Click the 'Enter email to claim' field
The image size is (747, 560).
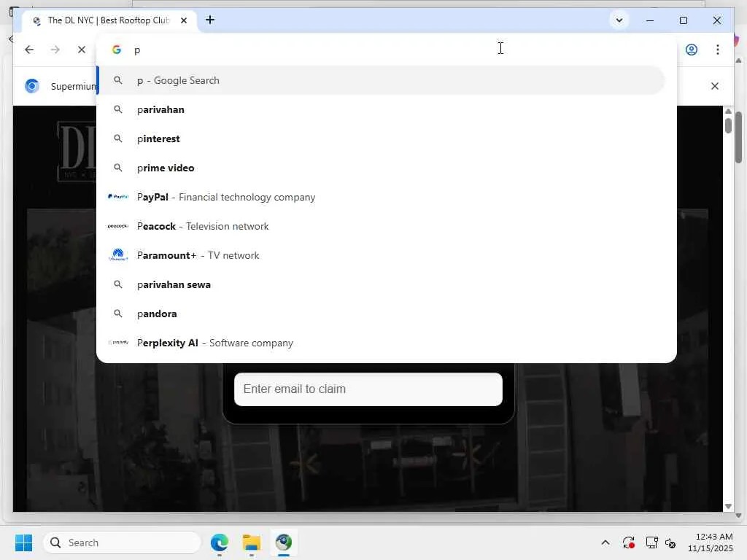pyautogui.click(x=368, y=389)
